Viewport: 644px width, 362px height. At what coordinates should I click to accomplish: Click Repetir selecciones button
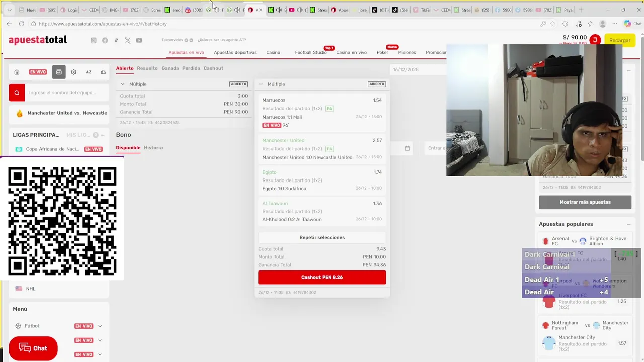coord(322,237)
